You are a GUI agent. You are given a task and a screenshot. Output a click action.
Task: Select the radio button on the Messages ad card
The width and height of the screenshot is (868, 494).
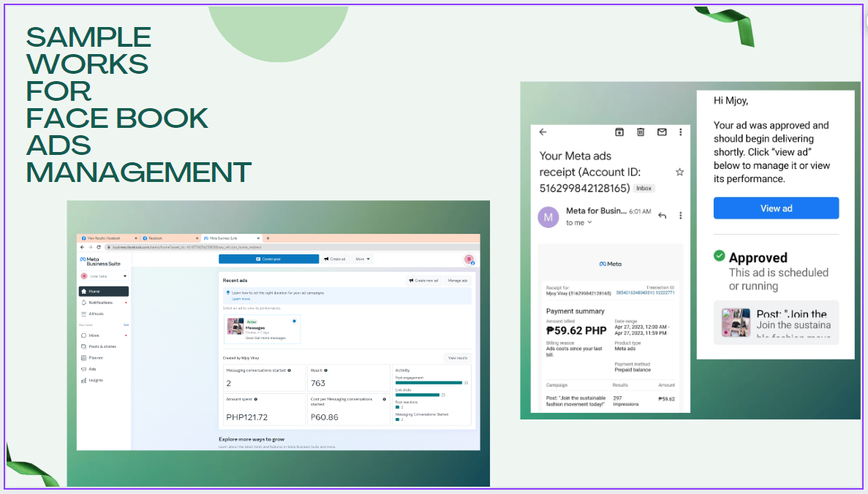[294, 321]
